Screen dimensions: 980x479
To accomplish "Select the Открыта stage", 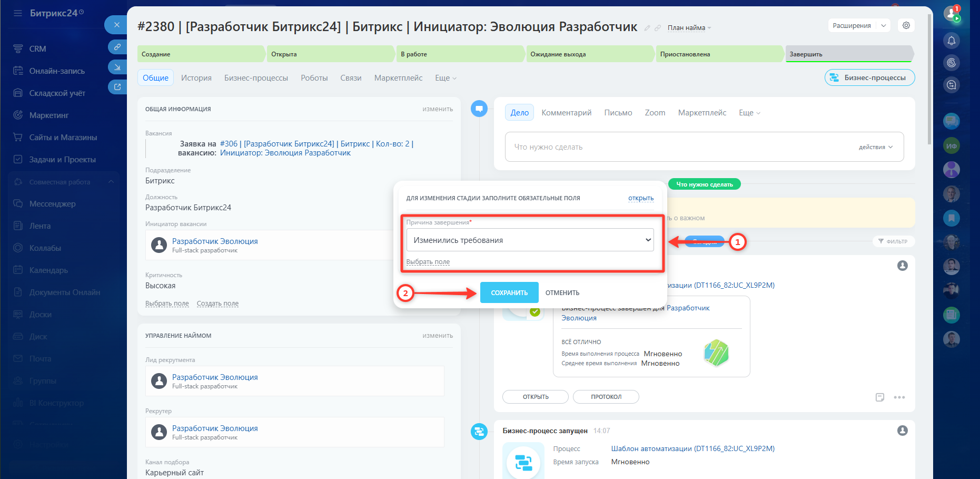I will (x=331, y=54).
